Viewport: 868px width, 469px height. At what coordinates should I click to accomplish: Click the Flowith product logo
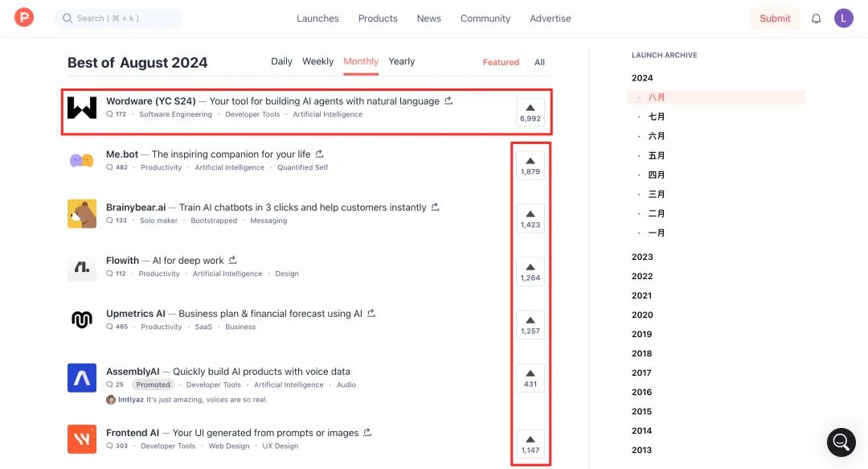pyautogui.click(x=82, y=267)
